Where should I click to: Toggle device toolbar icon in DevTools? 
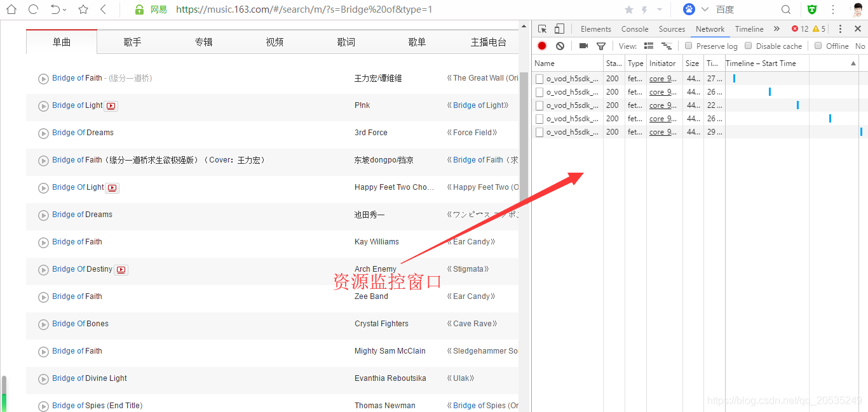tap(559, 29)
